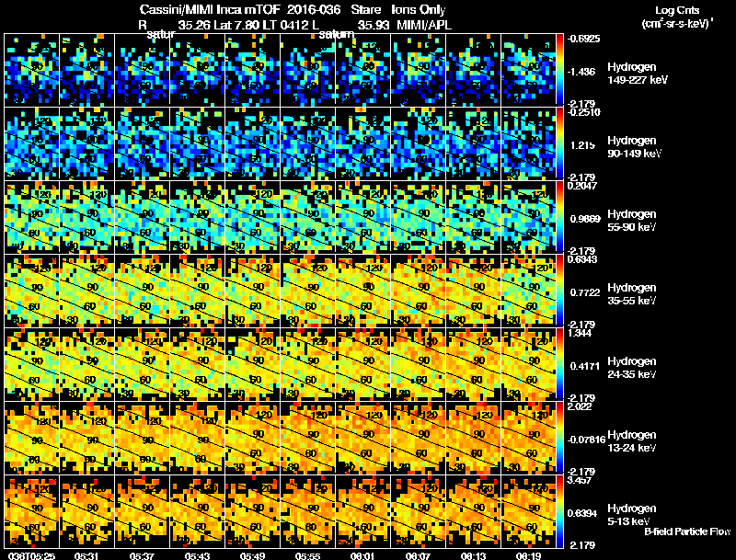Click the 'Hydrogen 55-90 keV' row label
The width and height of the screenshot is (736, 560).
(632, 221)
